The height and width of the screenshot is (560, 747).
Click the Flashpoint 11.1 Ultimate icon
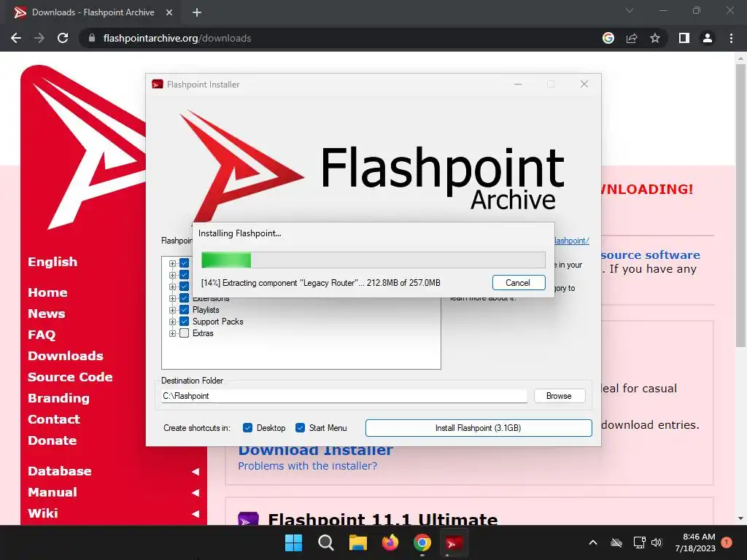(248, 519)
